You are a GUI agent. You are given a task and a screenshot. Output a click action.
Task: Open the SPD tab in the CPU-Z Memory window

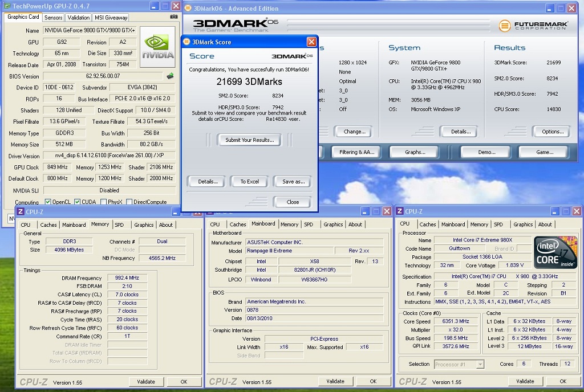[x=119, y=224]
